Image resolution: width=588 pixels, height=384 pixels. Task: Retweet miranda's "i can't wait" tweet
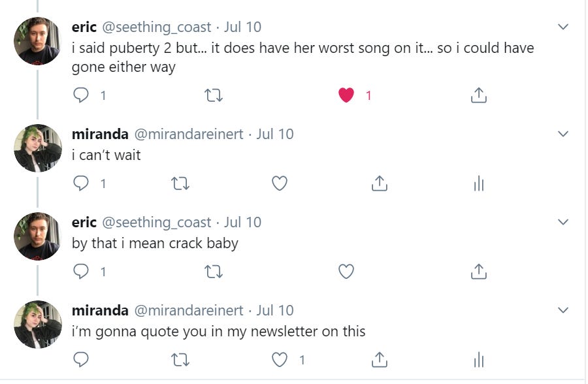[x=180, y=184]
